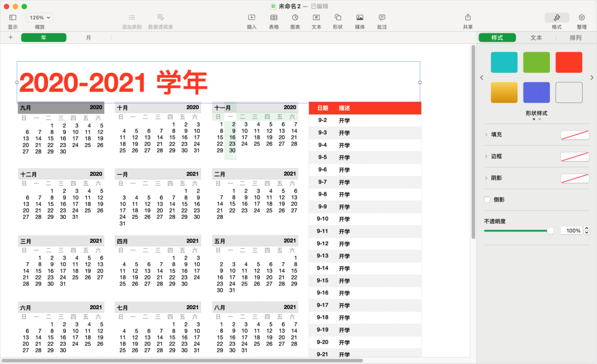597x364 pixels.
Task: Apply the blue-purple shape style swatch
Action: 536,92
